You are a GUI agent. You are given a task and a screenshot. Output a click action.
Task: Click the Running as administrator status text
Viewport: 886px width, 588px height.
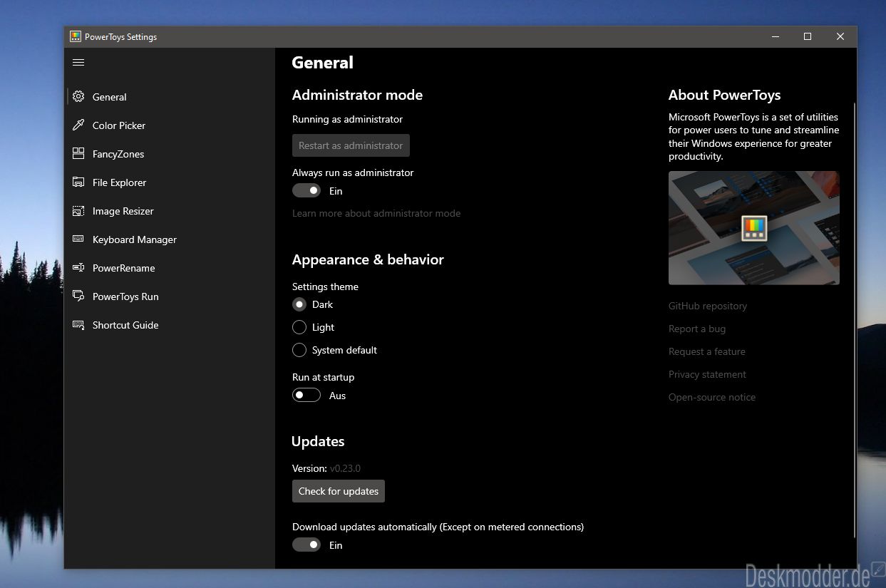click(x=347, y=119)
